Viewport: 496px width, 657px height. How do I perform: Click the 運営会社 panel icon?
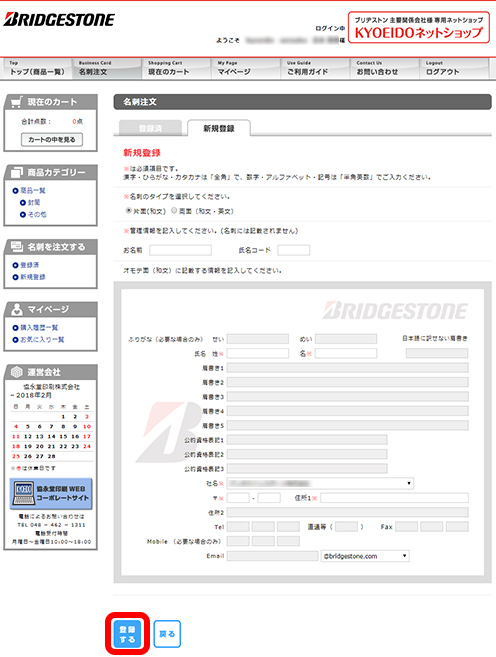[x=16, y=372]
